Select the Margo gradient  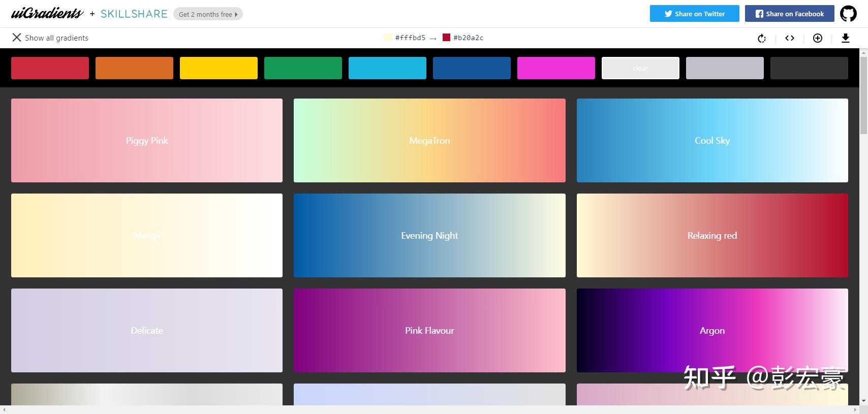[147, 235]
